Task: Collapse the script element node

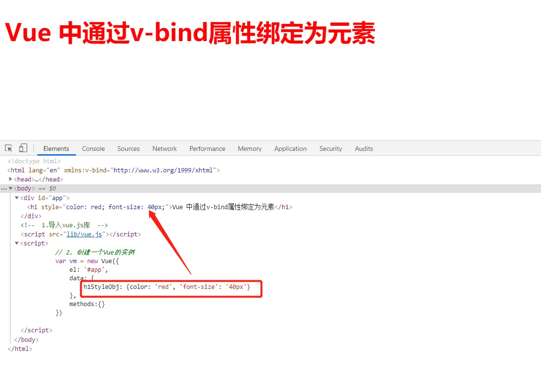Action: [x=17, y=244]
